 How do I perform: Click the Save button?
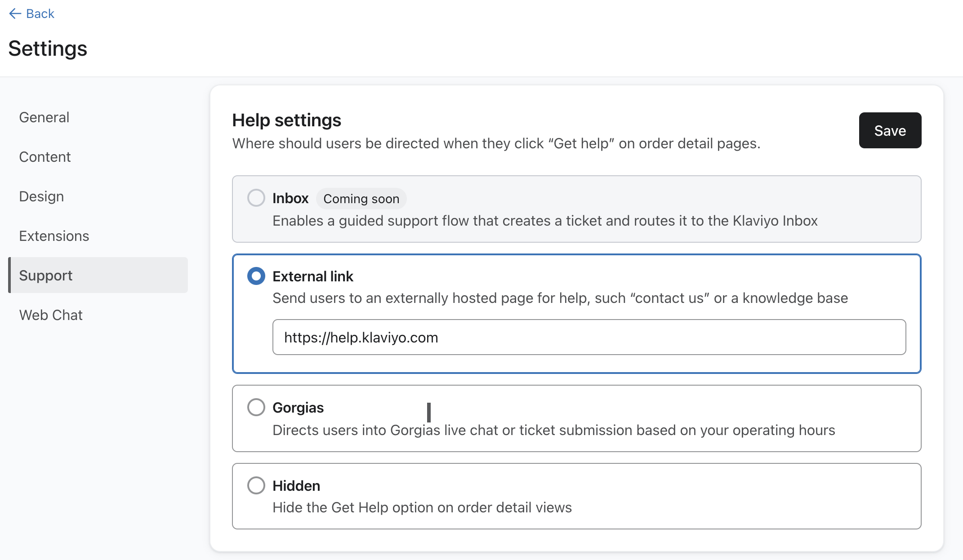point(890,131)
